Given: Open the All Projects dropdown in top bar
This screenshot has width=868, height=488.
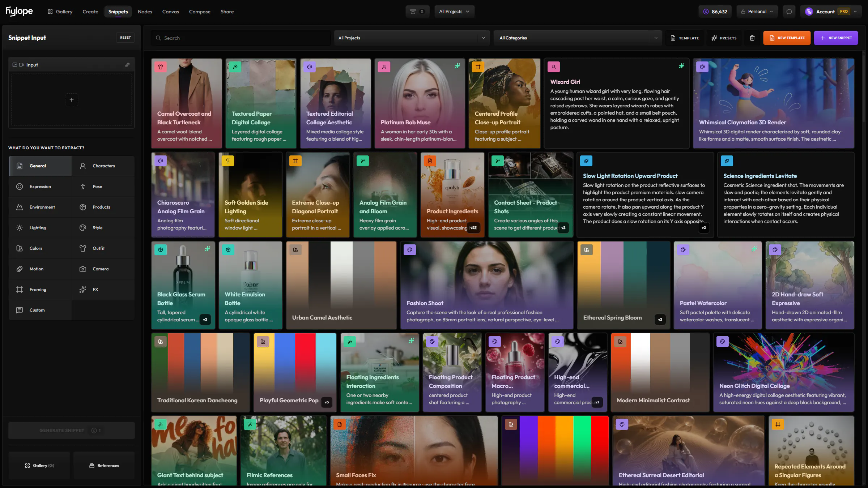Looking at the screenshot, I should 454,12.
